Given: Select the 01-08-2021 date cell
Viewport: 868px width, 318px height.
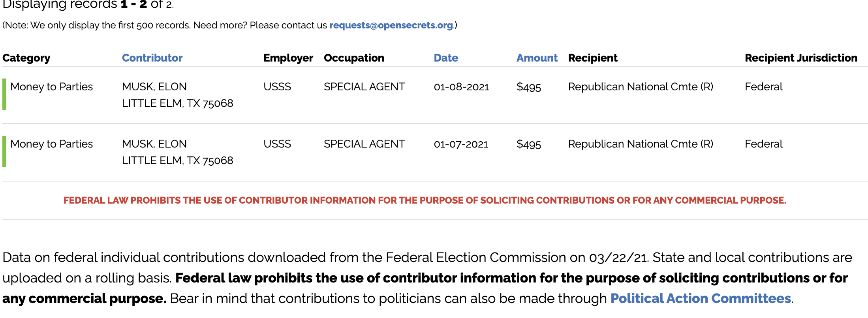Looking at the screenshot, I should [461, 87].
